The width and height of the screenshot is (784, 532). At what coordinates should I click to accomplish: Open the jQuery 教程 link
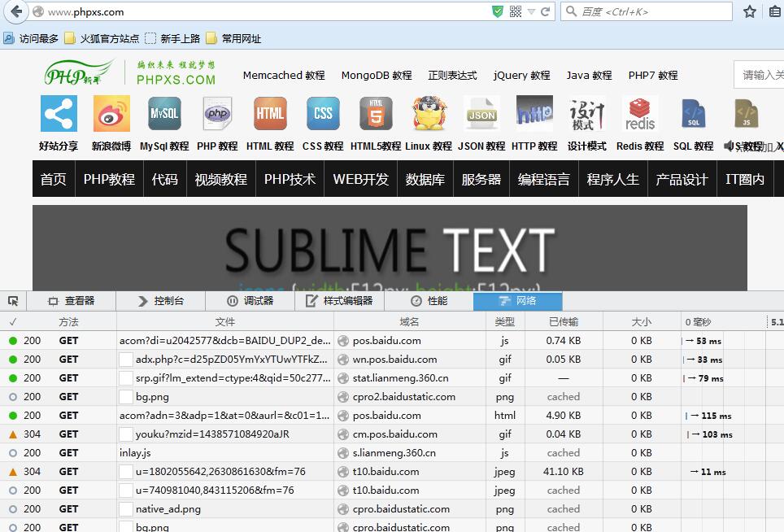coord(521,75)
